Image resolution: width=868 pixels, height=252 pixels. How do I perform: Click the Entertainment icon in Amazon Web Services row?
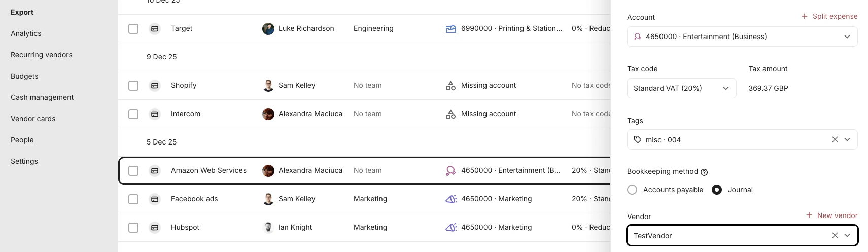coord(450,171)
